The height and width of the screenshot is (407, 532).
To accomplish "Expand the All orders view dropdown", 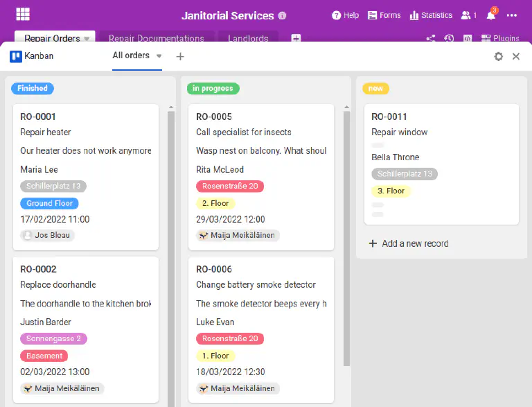I will [x=159, y=55].
